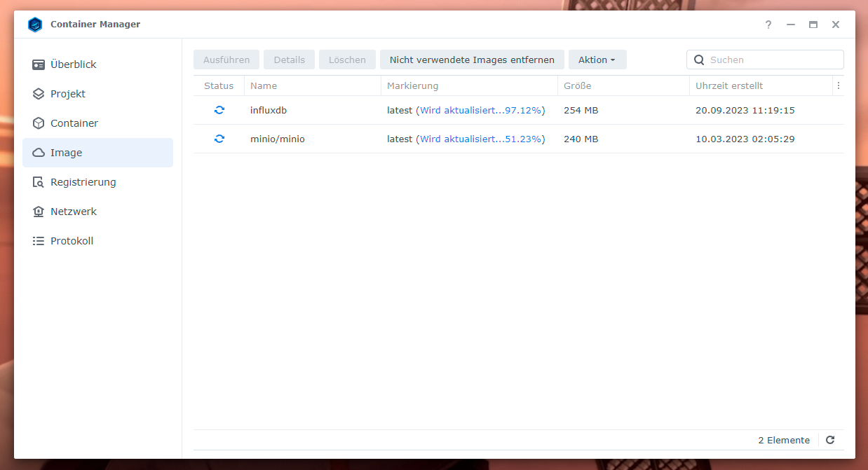Focus the Suchen search field

[773, 60]
